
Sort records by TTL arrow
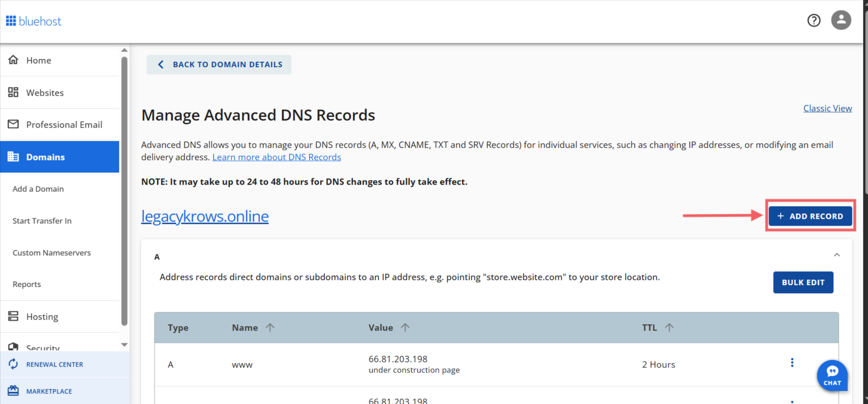tap(669, 327)
